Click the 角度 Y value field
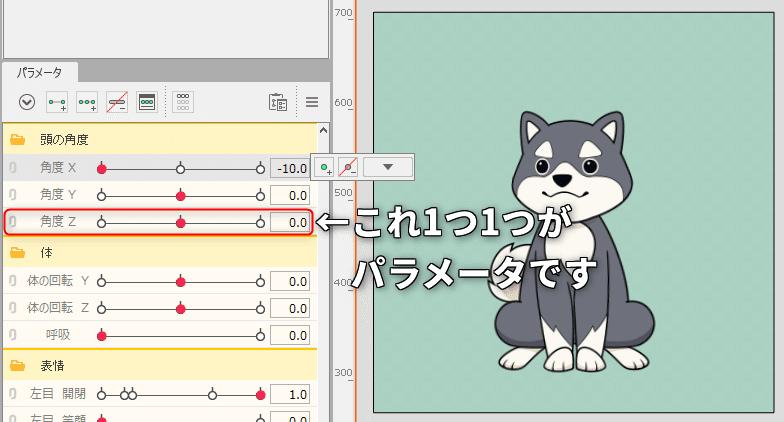The image size is (784, 422). tap(290, 196)
